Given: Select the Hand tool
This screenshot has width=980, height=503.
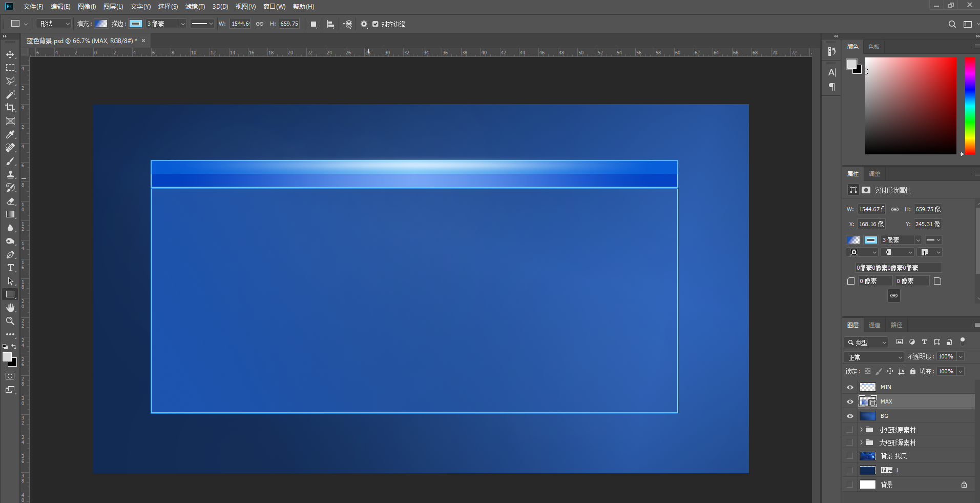Looking at the screenshot, I should [x=10, y=308].
